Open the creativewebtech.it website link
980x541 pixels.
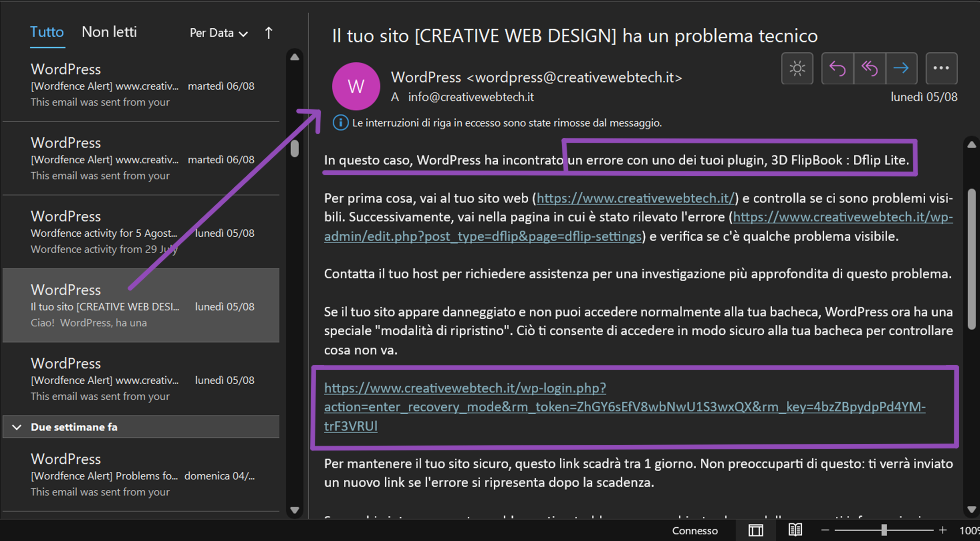pyautogui.click(x=635, y=198)
